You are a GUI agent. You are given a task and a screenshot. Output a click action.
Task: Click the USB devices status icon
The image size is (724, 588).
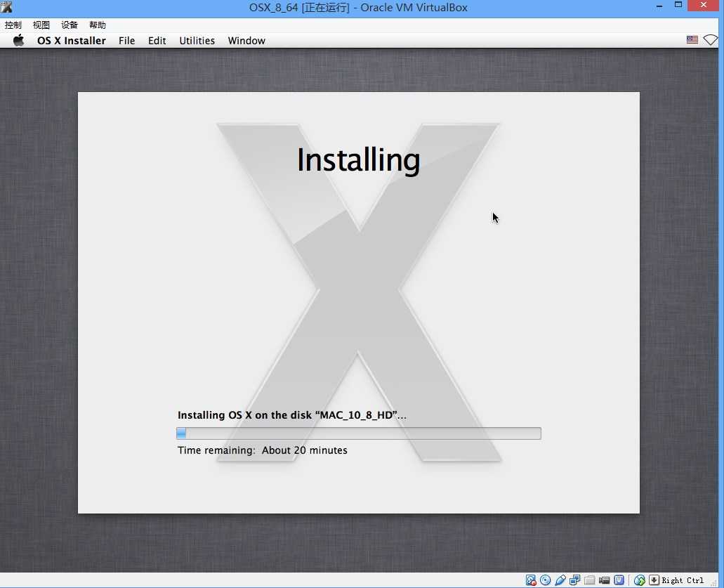pyautogui.click(x=560, y=580)
